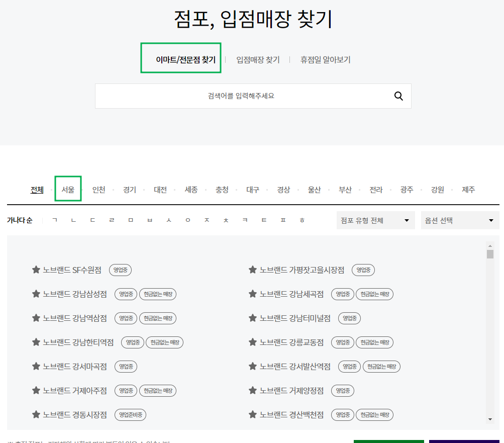Viewport: 504px width, 443px height.
Task: Star the 노브랜드 경산백천점 entry
Action: pos(253,414)
